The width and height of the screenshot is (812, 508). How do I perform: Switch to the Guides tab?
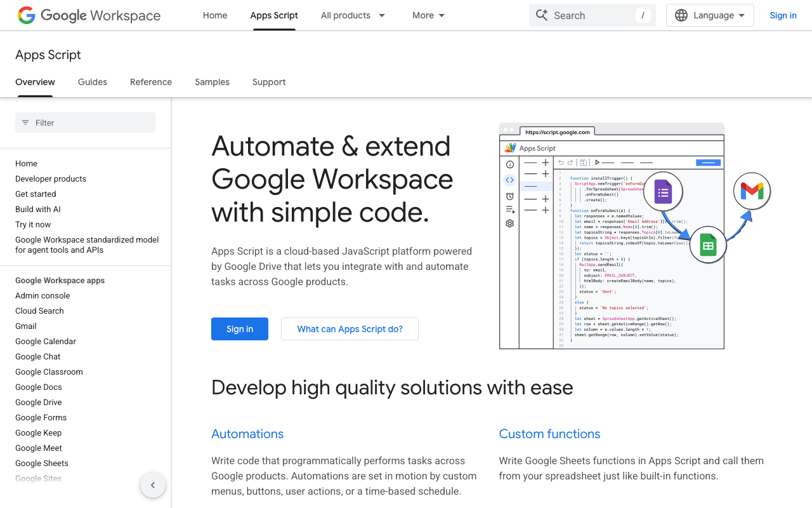[x=93, y=82]
